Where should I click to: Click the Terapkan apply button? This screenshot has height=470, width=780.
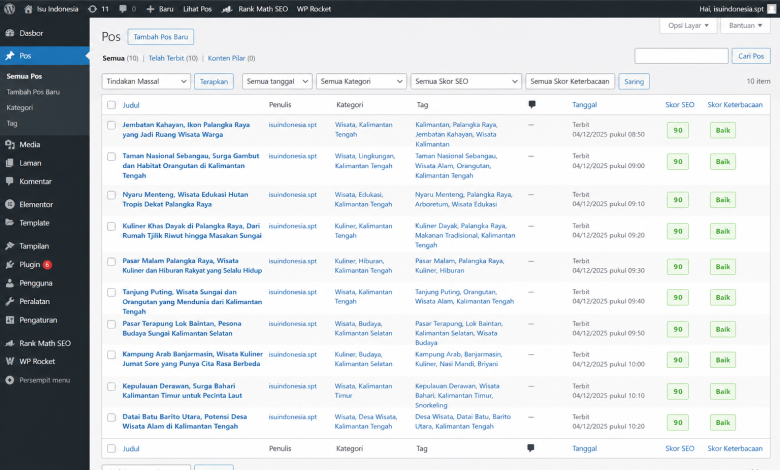pyautogui.click(x=214, y=82)
